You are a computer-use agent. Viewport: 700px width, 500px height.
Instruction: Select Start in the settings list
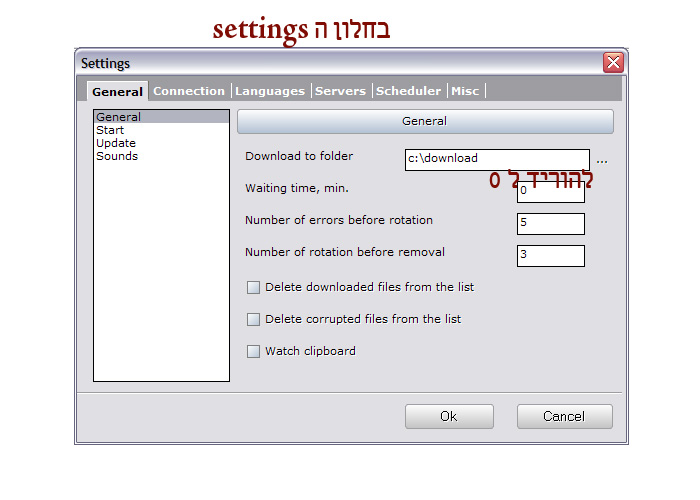coord(110,130)
